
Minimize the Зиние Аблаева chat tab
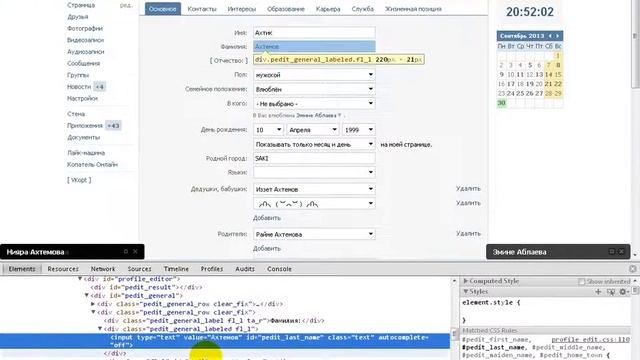tap(611, 251)
